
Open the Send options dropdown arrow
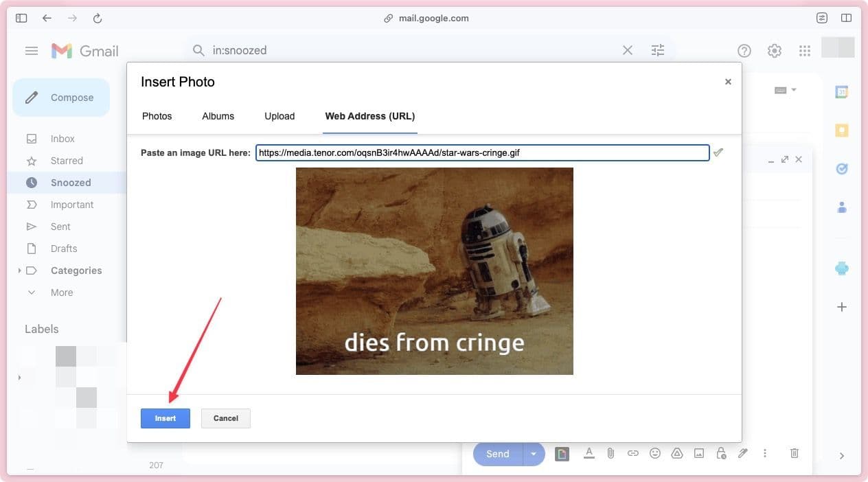point(534,453)
